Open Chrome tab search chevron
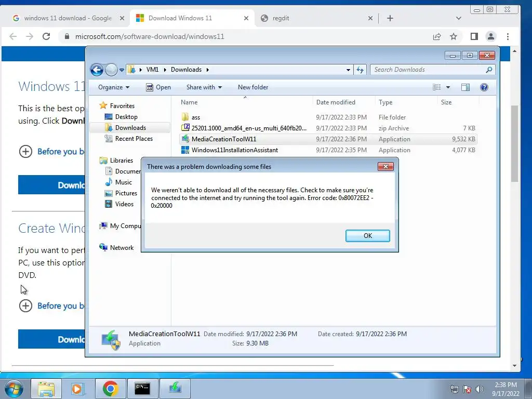Image resolution: width=532 pixels, height=399 pixels. [458, 18]
